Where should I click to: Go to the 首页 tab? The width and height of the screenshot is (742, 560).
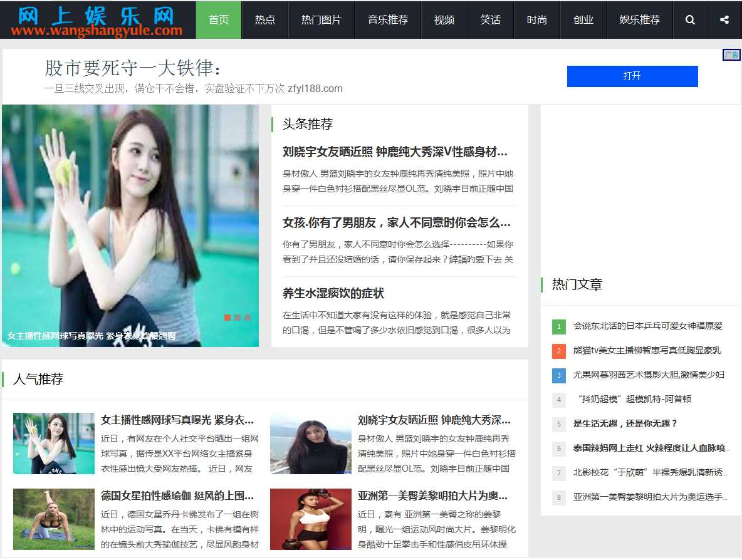[x=219, y=20]
